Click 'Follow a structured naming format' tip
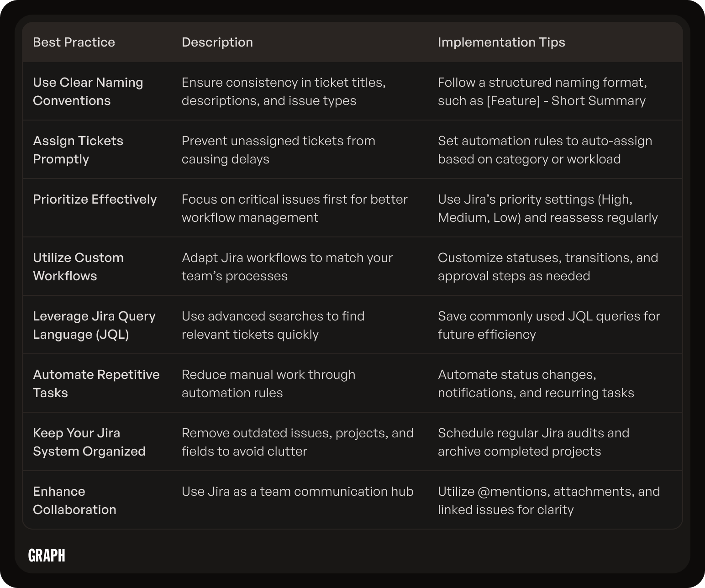Image resolution: width=705 pixels, height=588 pixels. (x=542, y=91)
